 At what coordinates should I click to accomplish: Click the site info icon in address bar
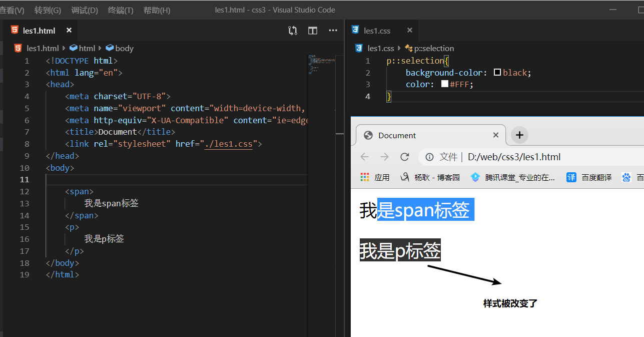[x=429, y=157]
